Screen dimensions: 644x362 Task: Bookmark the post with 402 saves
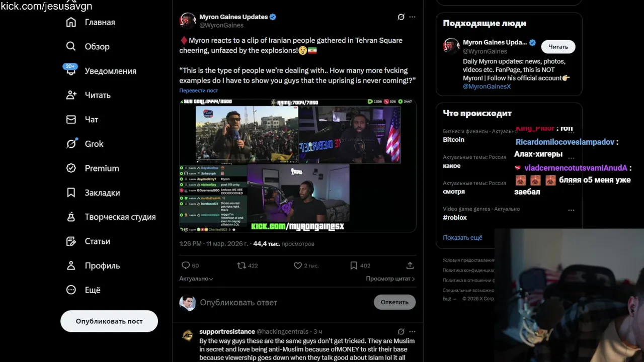[x=354, y=265]
